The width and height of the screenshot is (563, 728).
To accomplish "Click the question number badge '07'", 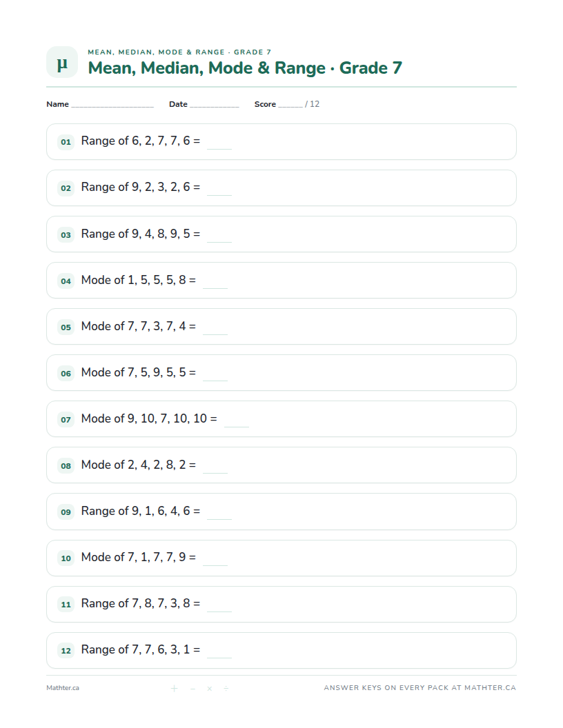I will pyautogui.click(x=66, y=420).
